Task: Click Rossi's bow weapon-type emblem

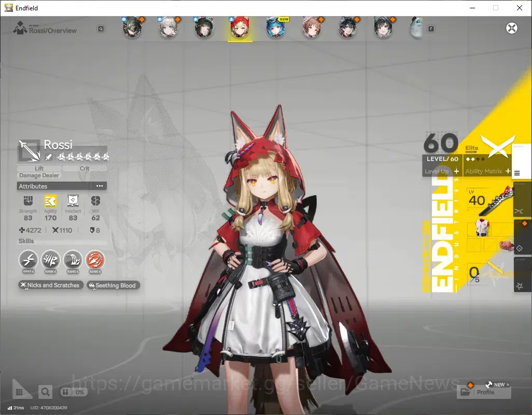Action: click(29, 150)
